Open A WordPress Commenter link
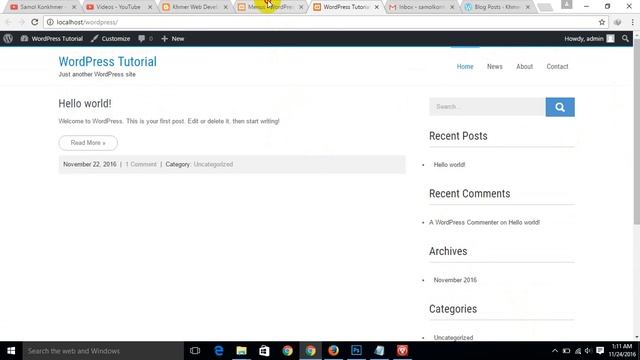Viewport: 640px width, 360px height. tap(464, 222)
